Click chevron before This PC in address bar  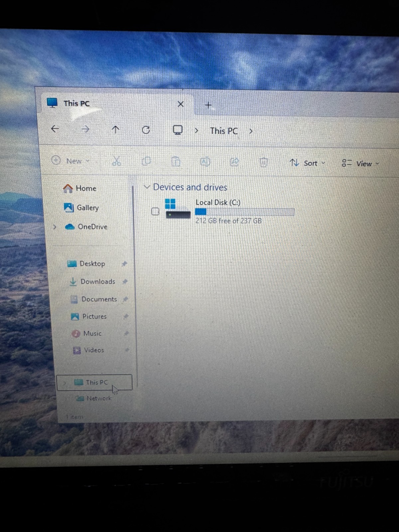[197, 131]
